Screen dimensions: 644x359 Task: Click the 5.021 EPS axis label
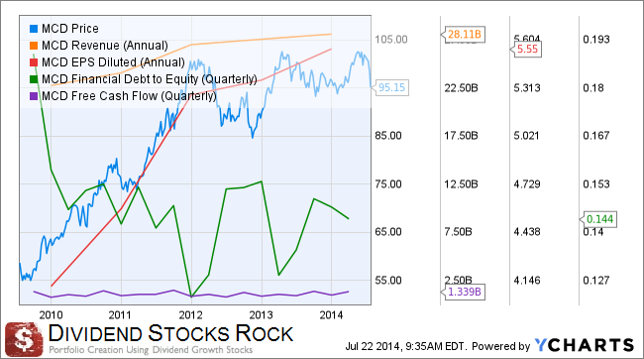tap(527, 136)
